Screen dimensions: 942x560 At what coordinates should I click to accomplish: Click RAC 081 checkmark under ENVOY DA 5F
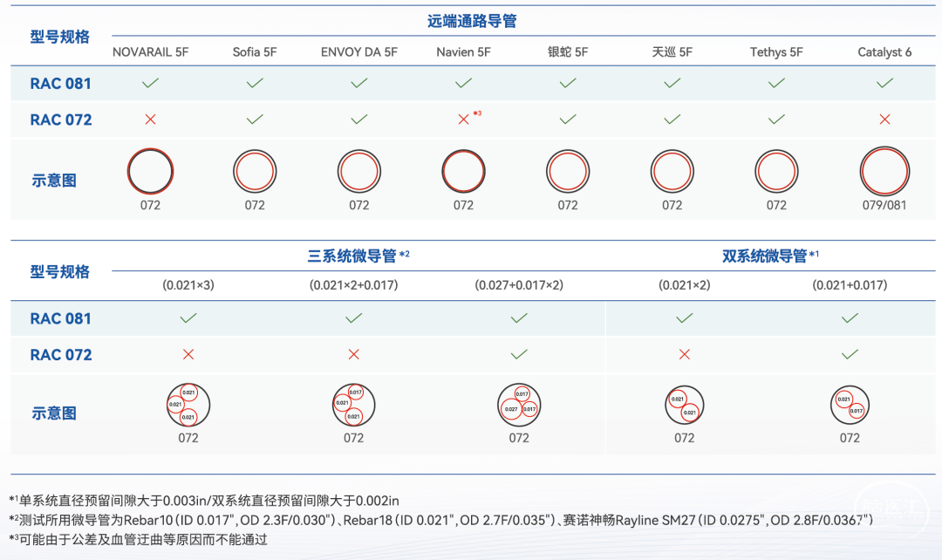359,83
